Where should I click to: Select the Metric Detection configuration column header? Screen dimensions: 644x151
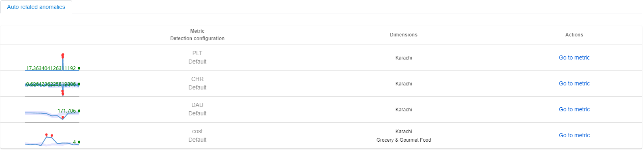point(197,35)
